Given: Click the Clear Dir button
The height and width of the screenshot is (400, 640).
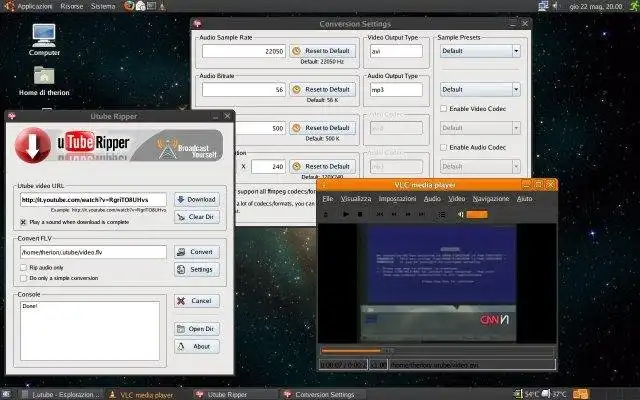Looking at the screenshot, I should [197, 217].
